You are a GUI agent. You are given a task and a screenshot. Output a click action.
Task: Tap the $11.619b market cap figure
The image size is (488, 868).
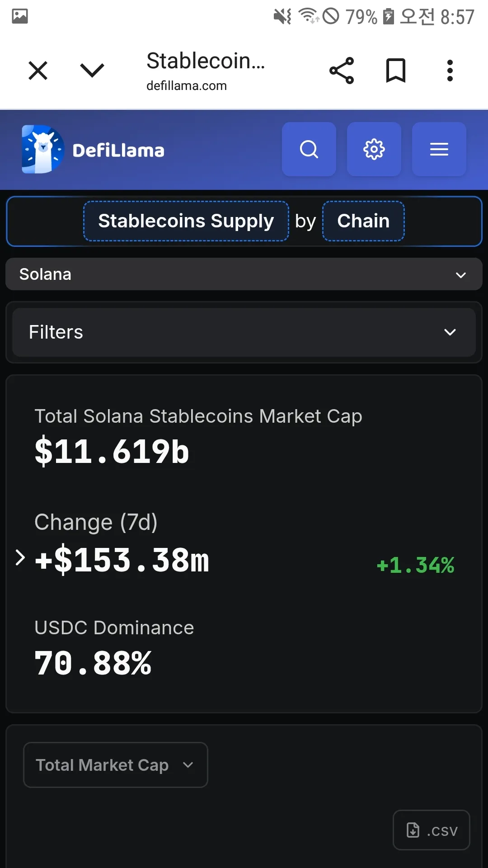pyautogui.click(x=112, y=451)
